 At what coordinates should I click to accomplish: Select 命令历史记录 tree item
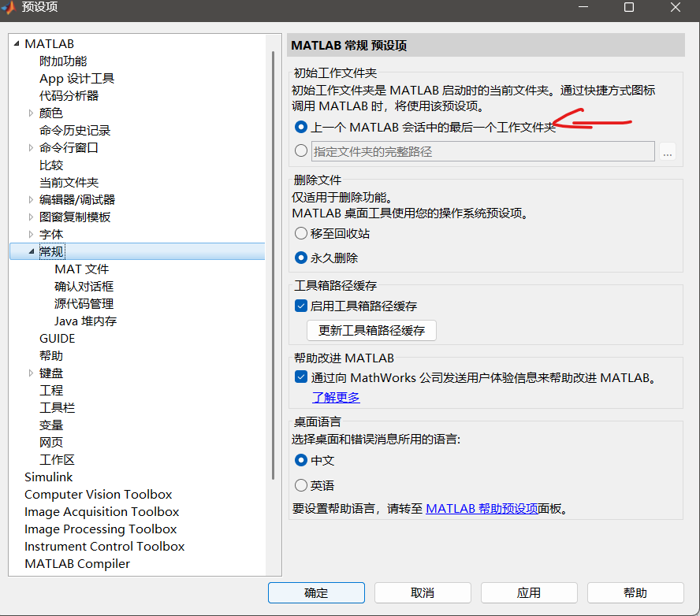pyautogui.click(x=75, y=130)
